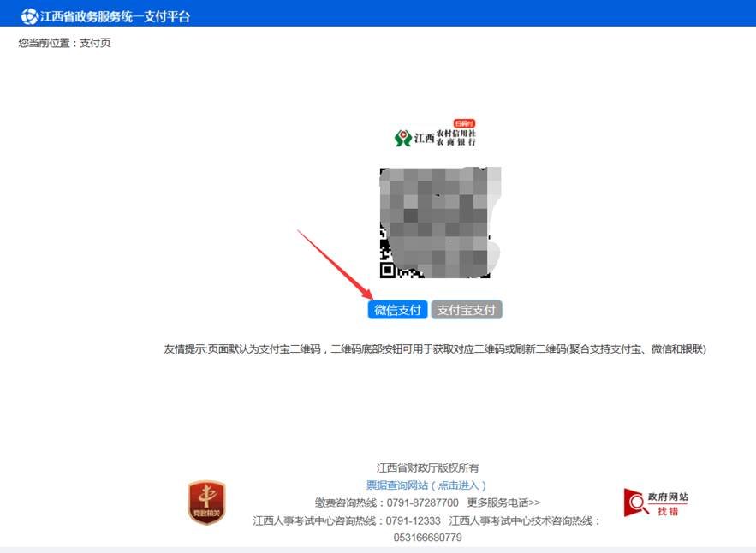Click the platform logo icon in header
This screenshot has height=553, width=756.
[x=29, y=15]
